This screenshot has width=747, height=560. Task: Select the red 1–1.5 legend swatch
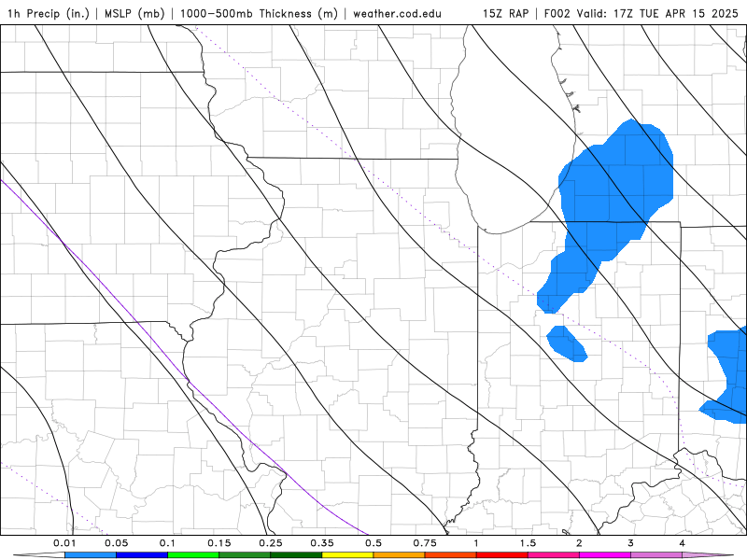502,555
